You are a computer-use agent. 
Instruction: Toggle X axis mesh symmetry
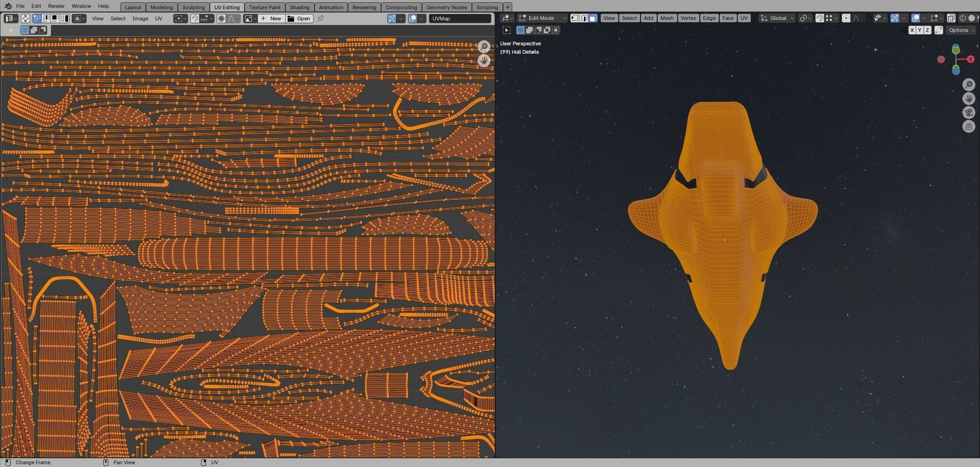tap(912, 30)
